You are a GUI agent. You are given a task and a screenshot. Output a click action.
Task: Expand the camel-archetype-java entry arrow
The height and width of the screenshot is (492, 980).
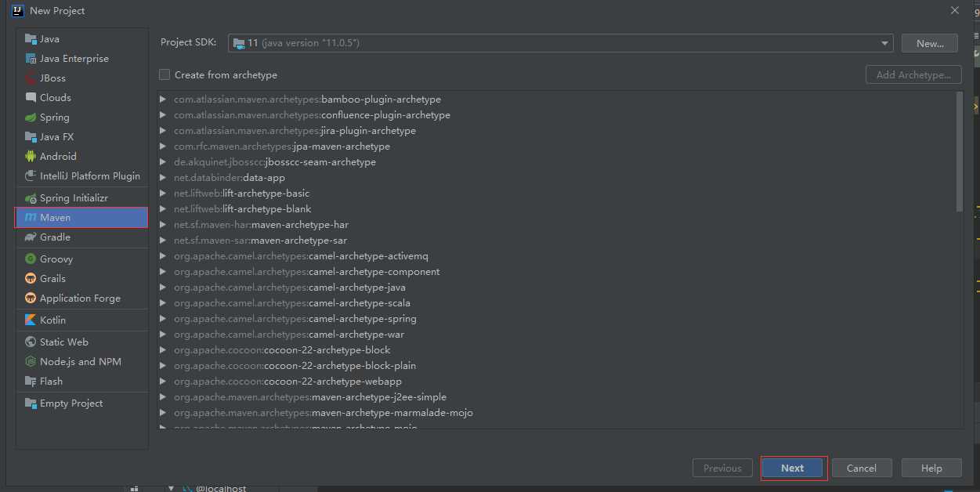tap(163, 288)
